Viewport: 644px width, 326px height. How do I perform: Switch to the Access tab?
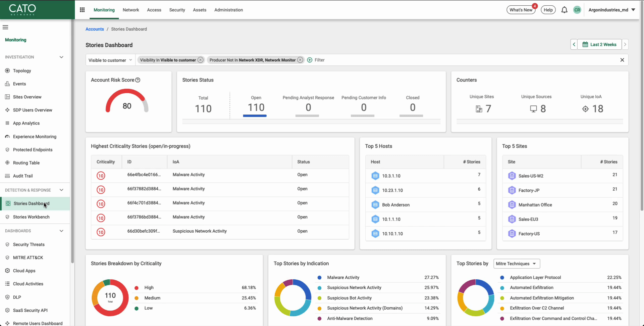coord(154,10)
